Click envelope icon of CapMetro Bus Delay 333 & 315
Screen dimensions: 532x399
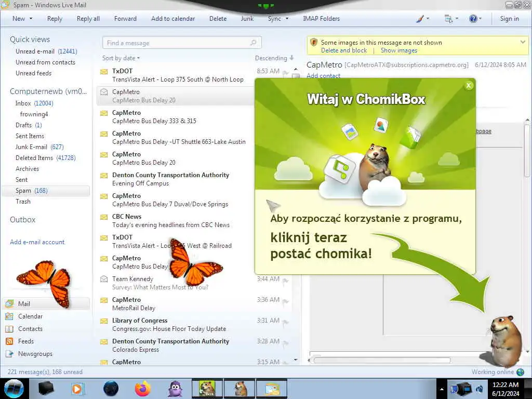pos(104,113)
